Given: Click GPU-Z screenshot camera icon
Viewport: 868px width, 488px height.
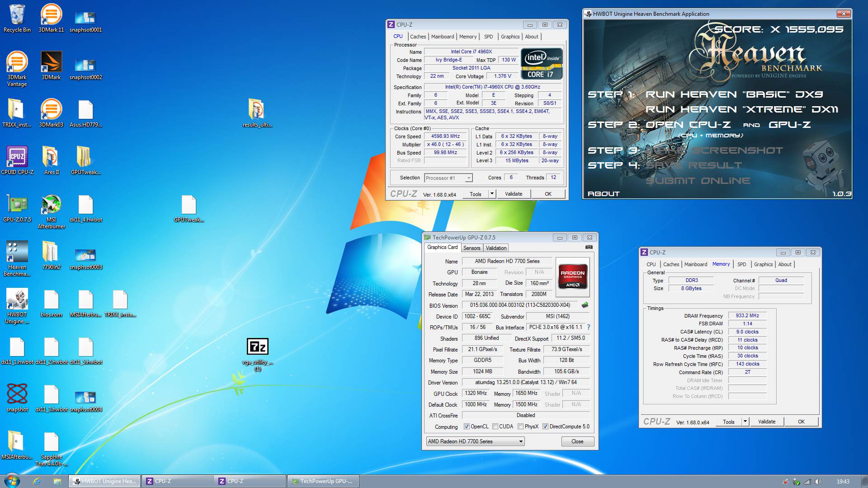Looking at the screenshot, I should click(589, 247).
